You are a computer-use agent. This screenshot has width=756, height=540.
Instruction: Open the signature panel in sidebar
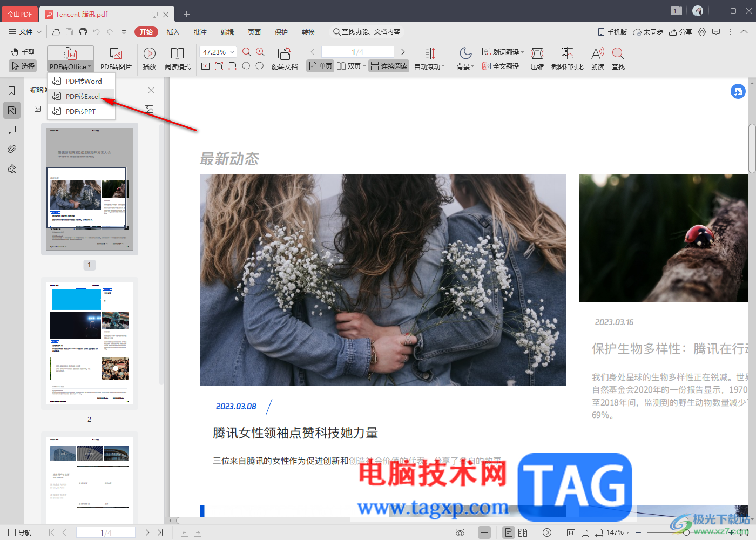[12, 168]
